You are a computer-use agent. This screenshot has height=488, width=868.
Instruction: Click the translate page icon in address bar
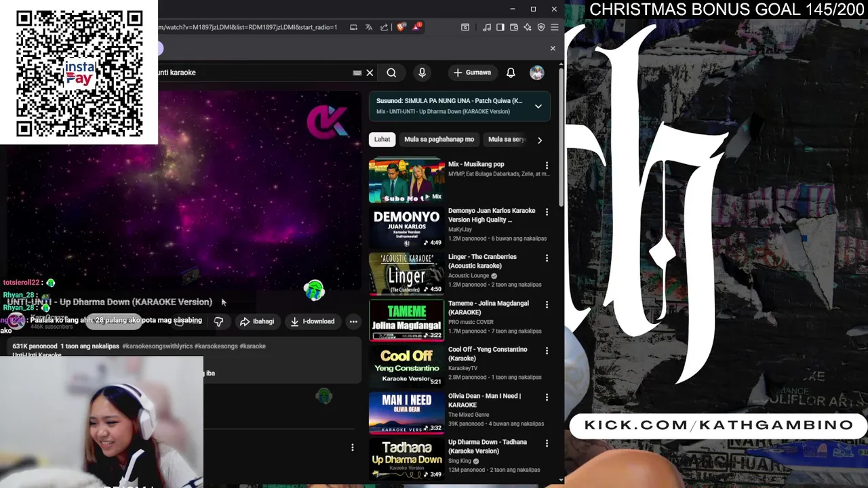[x=369, y=27]
